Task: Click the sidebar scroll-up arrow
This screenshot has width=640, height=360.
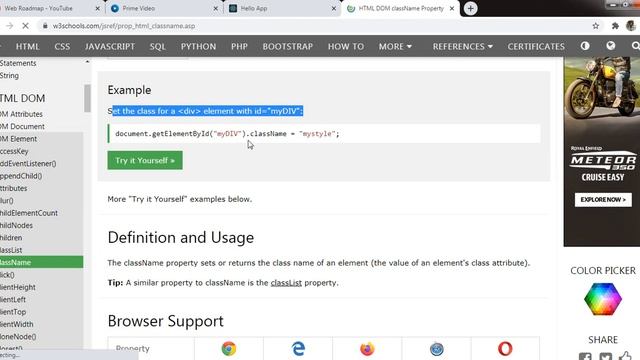Action: pos(87,62)
